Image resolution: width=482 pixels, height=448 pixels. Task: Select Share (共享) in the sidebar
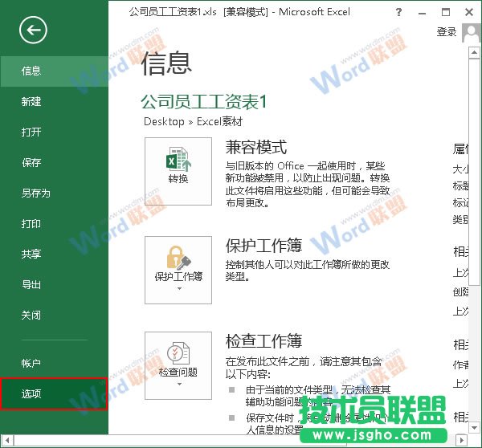32,255
